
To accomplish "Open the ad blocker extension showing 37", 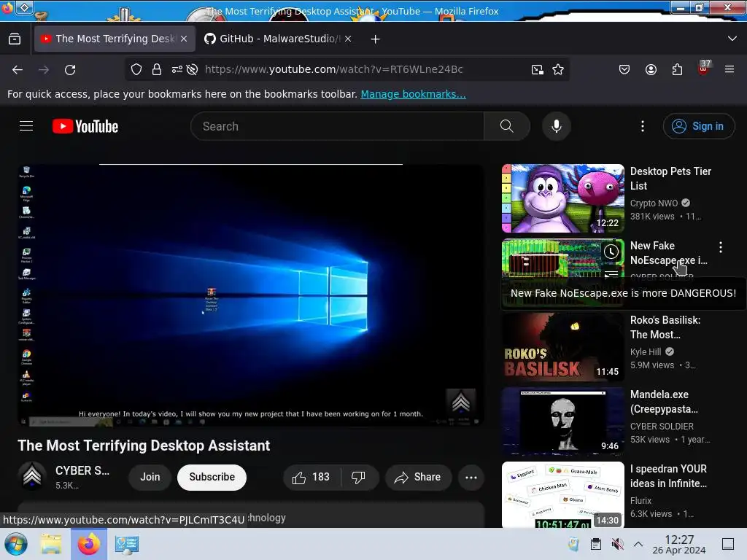I will pyautogui.click(x=703, y=68).
